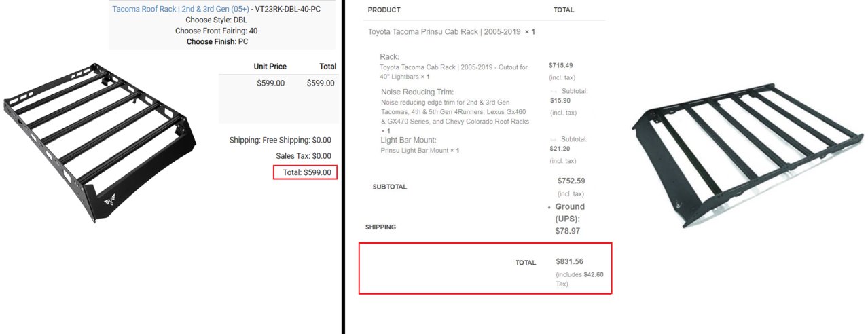Click the Choose Finish: PC option text
This screenshot has height=334, width=868.
(x=217, y=41)
